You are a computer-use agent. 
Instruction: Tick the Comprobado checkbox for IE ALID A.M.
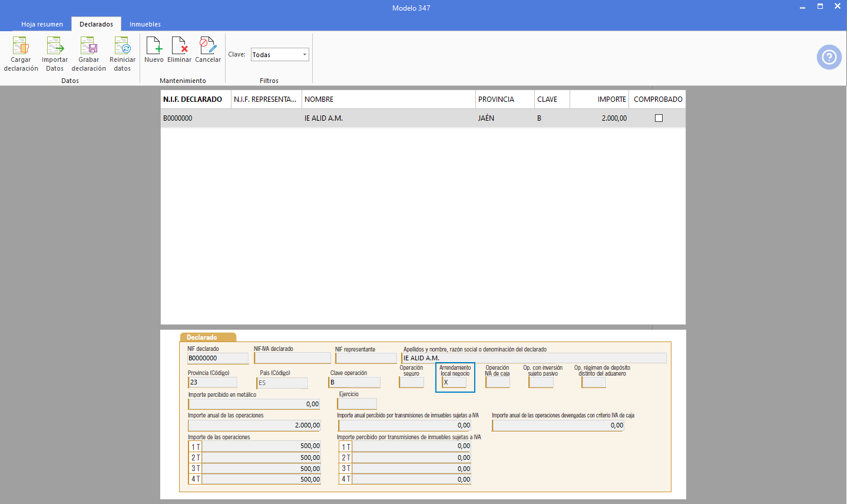pos(659,118)
